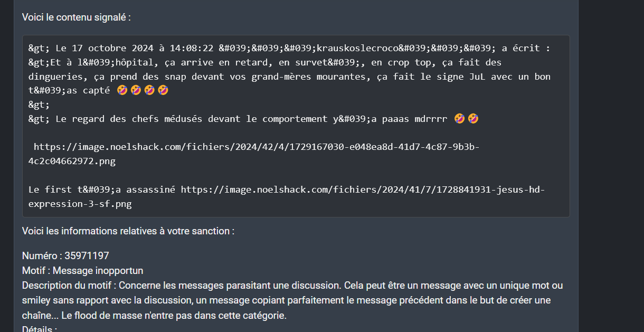Click the 'Description du motif' label

68,286
